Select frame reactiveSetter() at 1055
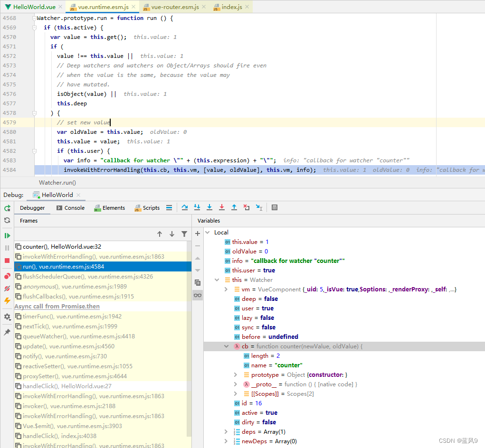The width and height of the screenshot is (485, 448). pos(101,366)
